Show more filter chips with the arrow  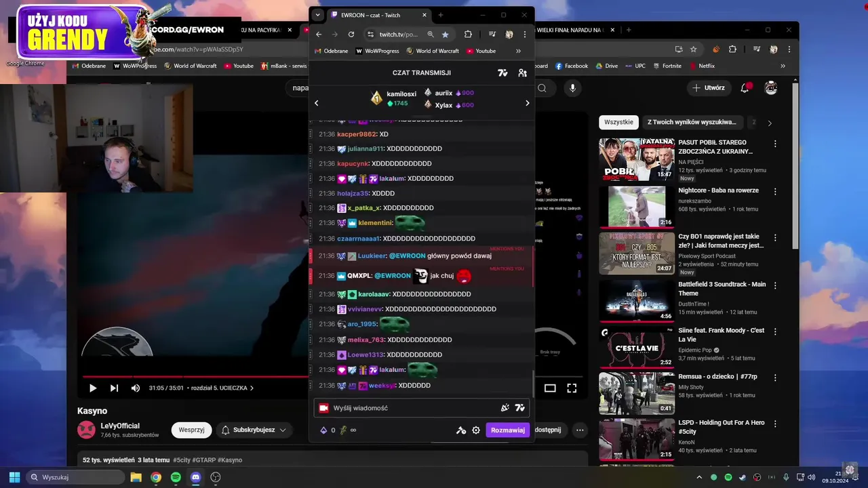770,123
